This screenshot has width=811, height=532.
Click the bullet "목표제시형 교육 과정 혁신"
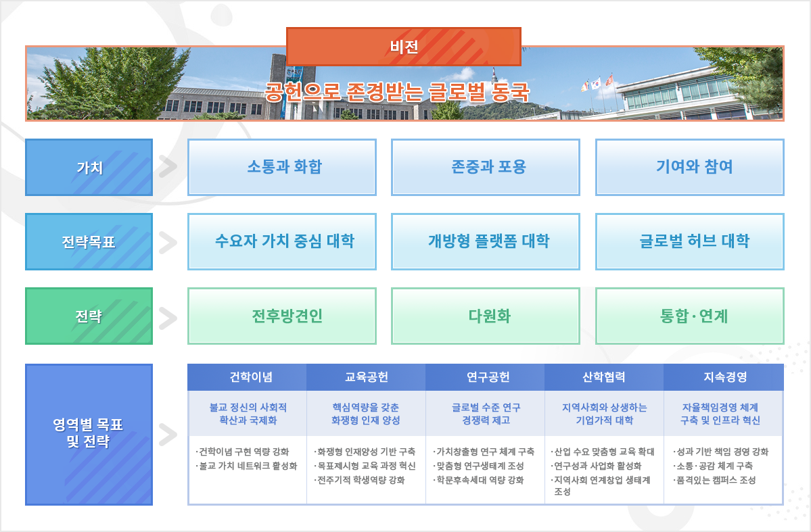(x=365, y=466)
